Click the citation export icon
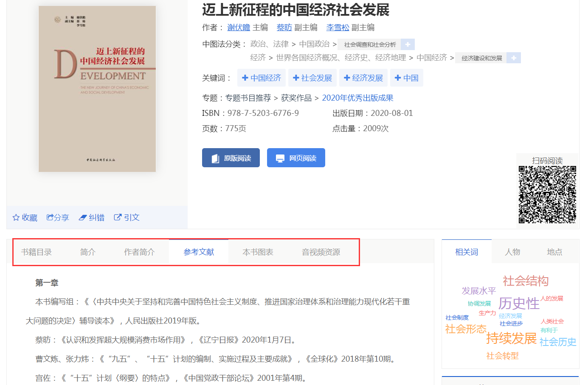588x385 pixels. 118,217
